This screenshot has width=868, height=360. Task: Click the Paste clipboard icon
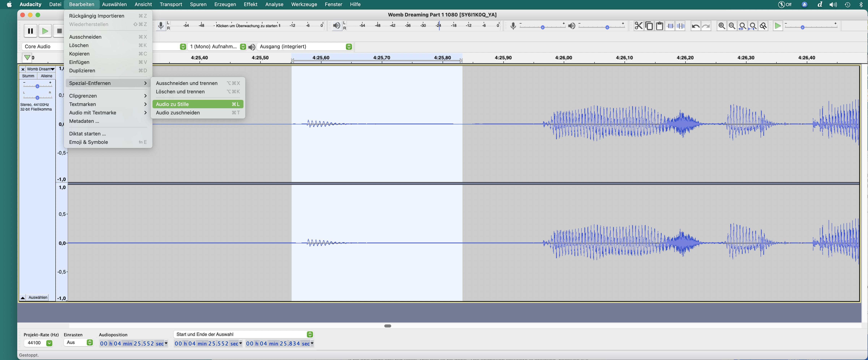pos(660,26)
